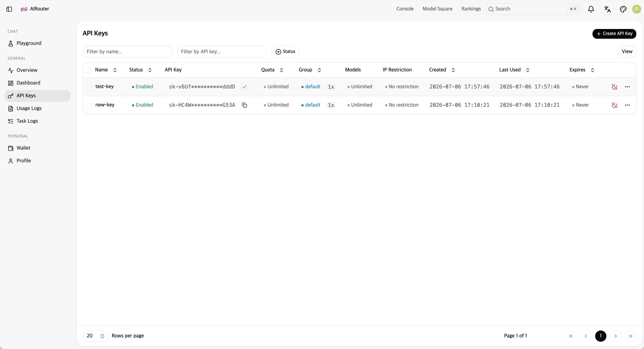The image size is (644, 349).
Task: Click the Create API Key button
Action: pos(614,34)
